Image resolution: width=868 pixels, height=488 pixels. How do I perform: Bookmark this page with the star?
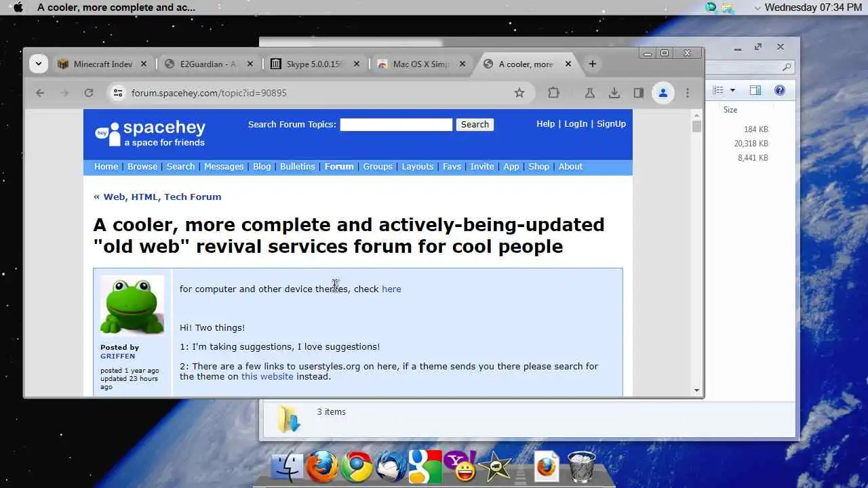coord(519,93)
